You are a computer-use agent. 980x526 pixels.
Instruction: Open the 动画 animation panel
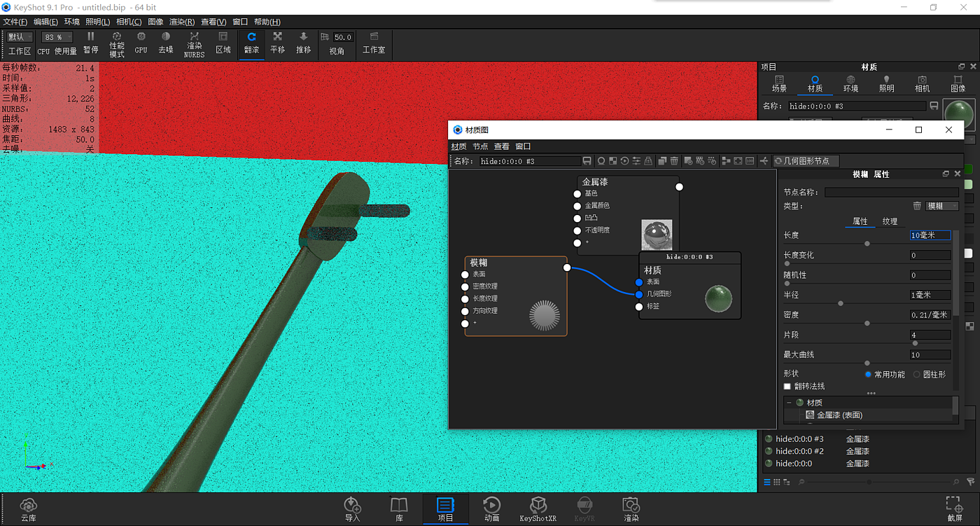[x=491, y=509]
